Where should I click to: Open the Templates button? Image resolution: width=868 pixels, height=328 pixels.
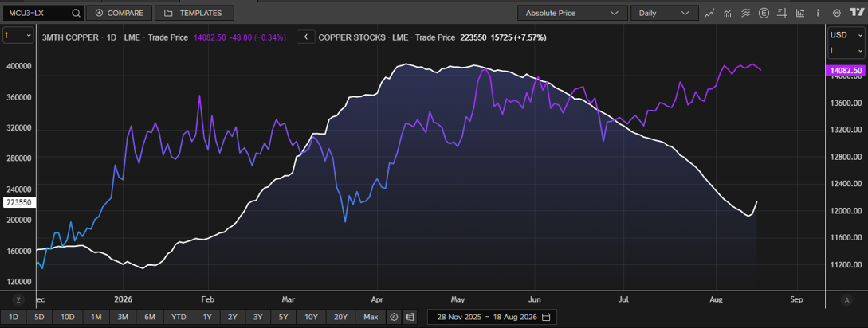point(194,13)
